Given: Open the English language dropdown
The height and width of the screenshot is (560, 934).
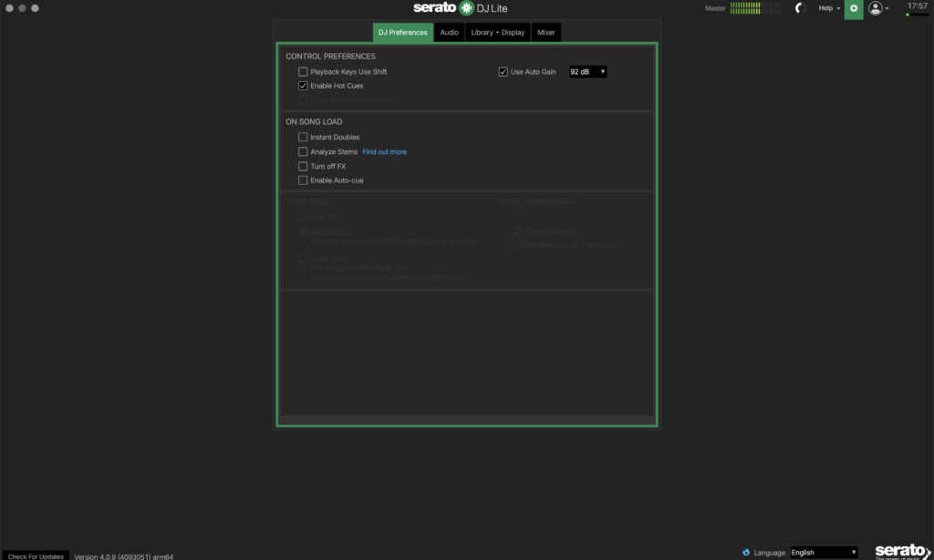Looking at the screenshot, I should click(x=824, y=553).
